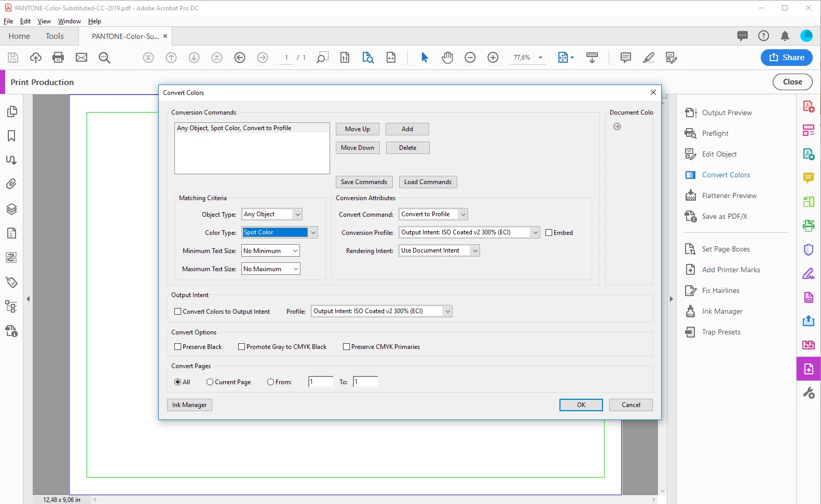The image size is (821, 504).
Task: Open the Help question mark icon
Action: pyautogui.click(x=763, y=36)
